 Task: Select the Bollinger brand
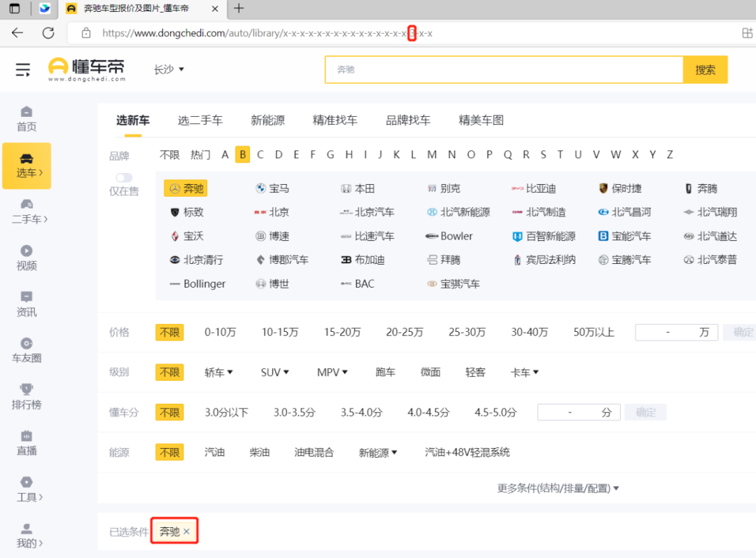point(197,284)
